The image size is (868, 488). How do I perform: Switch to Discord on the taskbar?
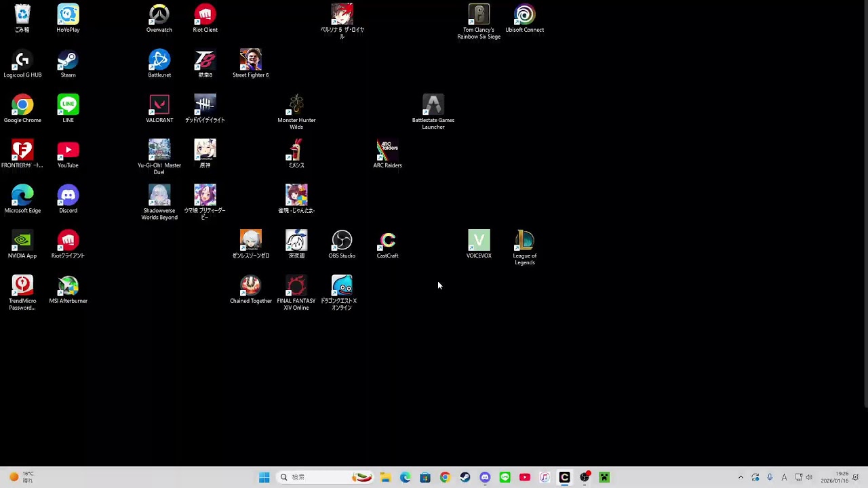[485, 477]
